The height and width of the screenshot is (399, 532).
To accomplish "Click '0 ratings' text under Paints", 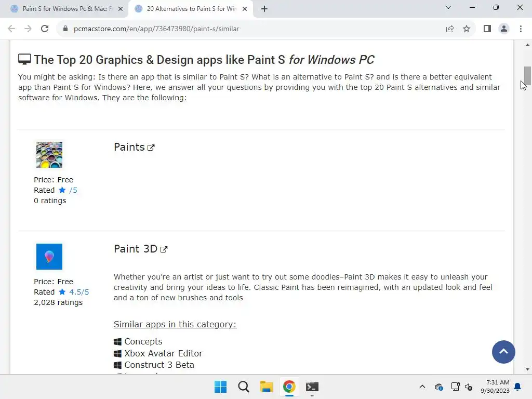I will tap(50, 201).
